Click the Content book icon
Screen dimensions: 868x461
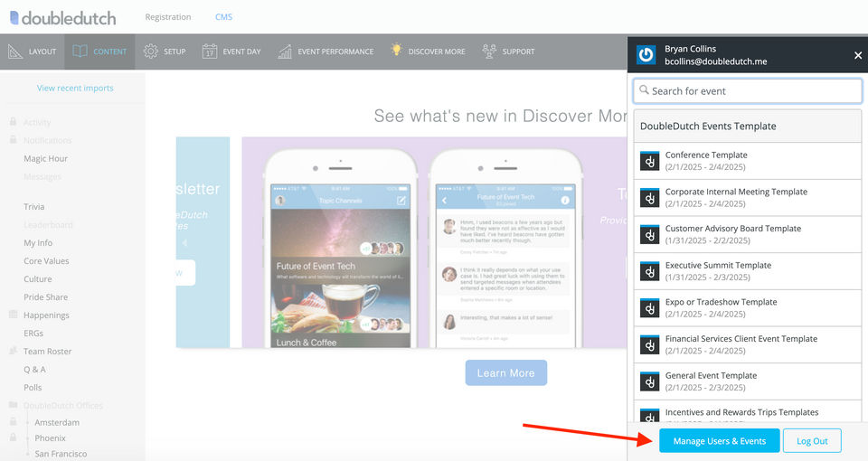[80, 52]
